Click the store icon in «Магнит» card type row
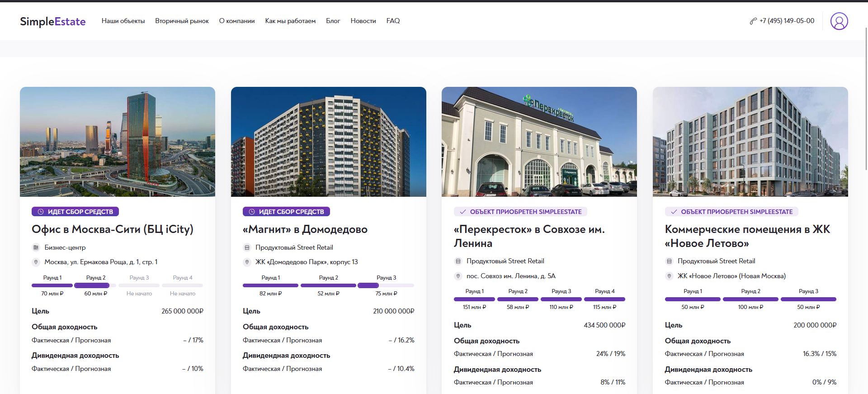868x394 pixels. point(247,247)
